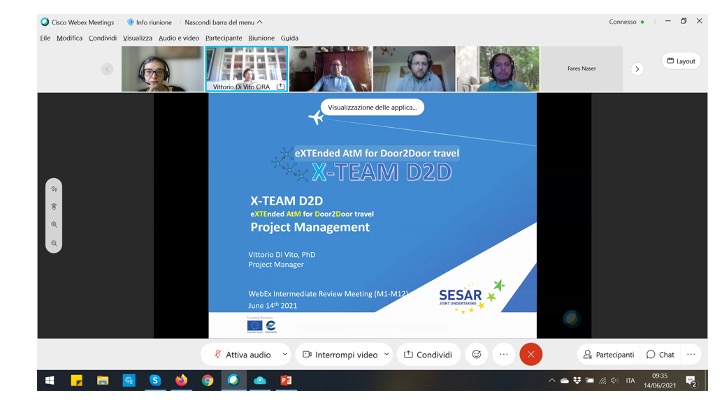Click the shared X-TEAM D2D slide
Screen dimensions: 720x405
pos(372,216)
